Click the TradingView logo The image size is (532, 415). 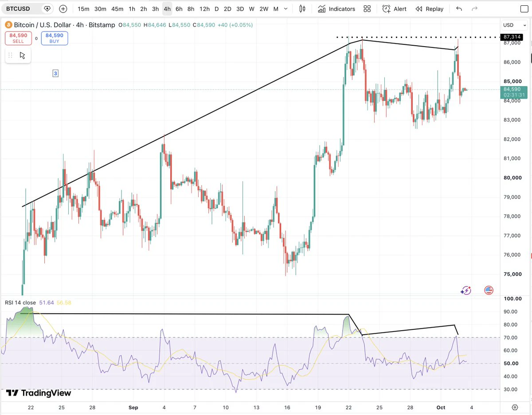tap(38, 393)
